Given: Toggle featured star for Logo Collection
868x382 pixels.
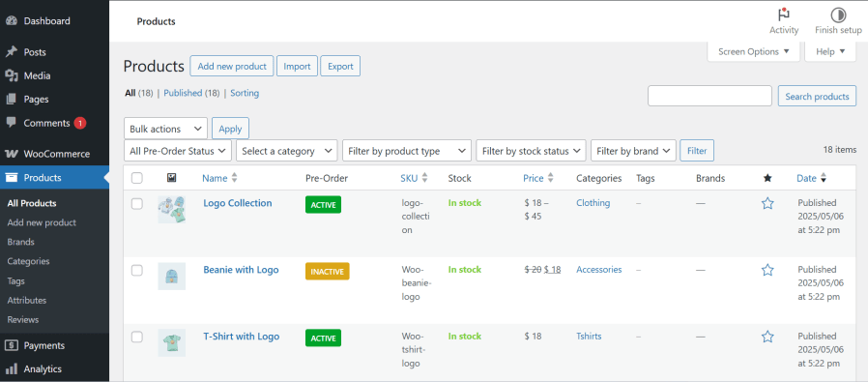Looking at the screenshot, I should coord(767,203).
